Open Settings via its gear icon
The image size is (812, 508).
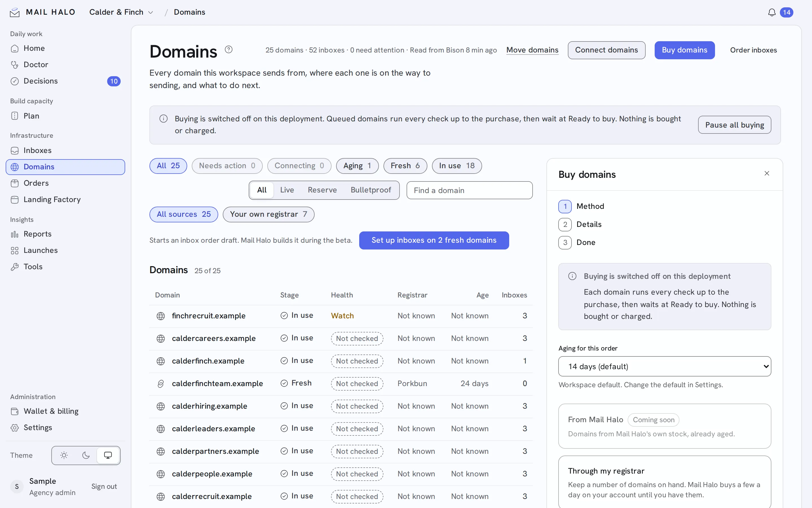click(15, 428)
